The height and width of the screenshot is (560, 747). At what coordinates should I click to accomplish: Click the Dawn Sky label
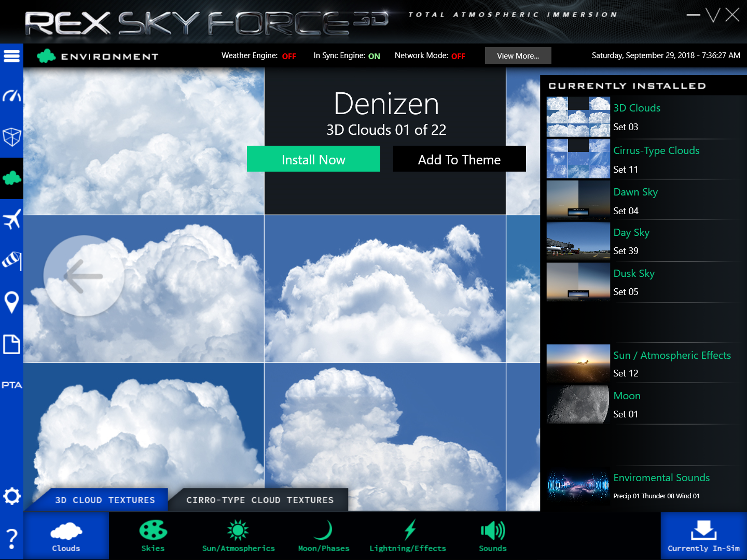[x=635, y=192]
